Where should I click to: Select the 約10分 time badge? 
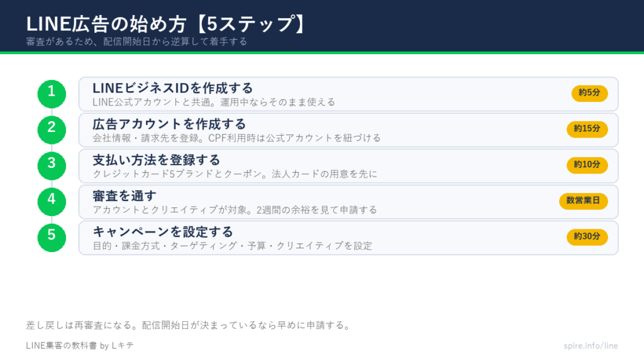(x=587, y=165)
